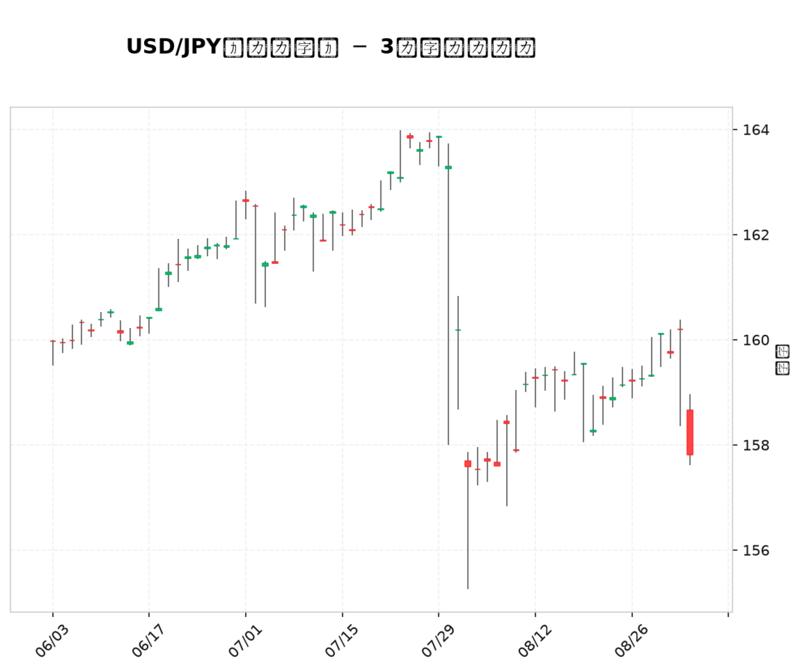Select the 08/12 date label
800x672 pixels.
pos(535,640)
